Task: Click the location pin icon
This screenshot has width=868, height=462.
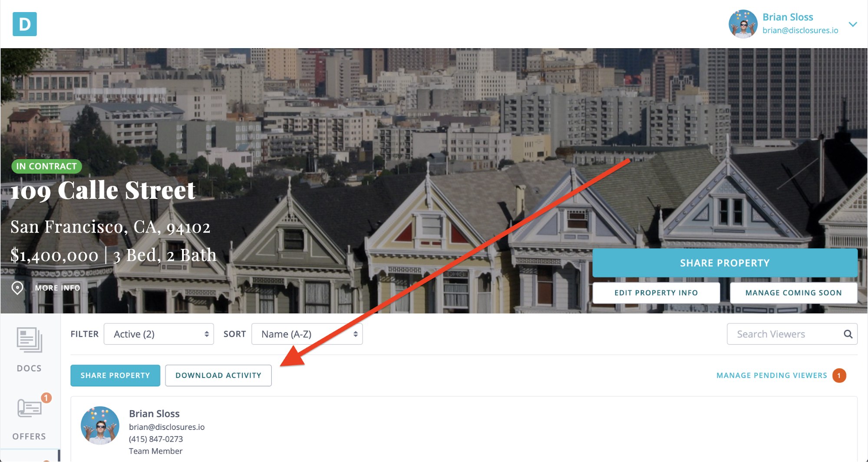Action: [17, 288]
